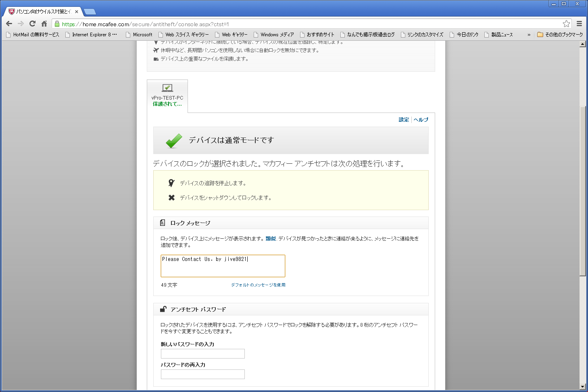Click the page scrollbar down arrow

(x=583, y=387)
